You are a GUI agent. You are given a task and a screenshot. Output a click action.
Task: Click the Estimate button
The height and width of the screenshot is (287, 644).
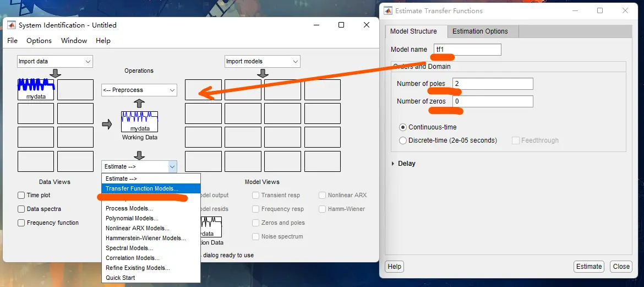tap(589, 267)
